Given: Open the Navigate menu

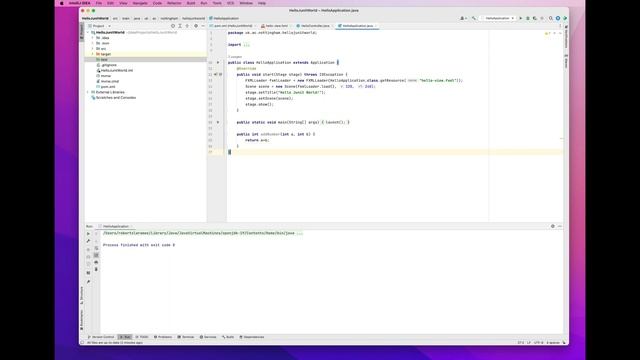Looking at the screenshot, I should tap(140, 3).
